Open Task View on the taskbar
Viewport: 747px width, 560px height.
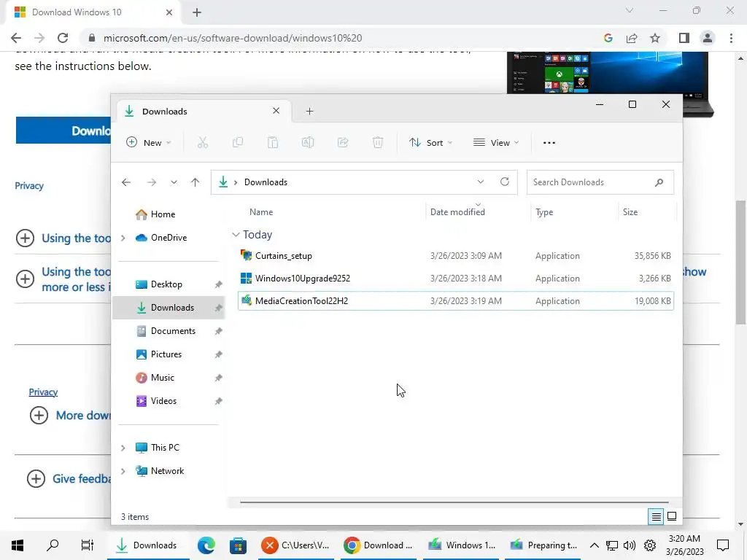pos(88,545)
